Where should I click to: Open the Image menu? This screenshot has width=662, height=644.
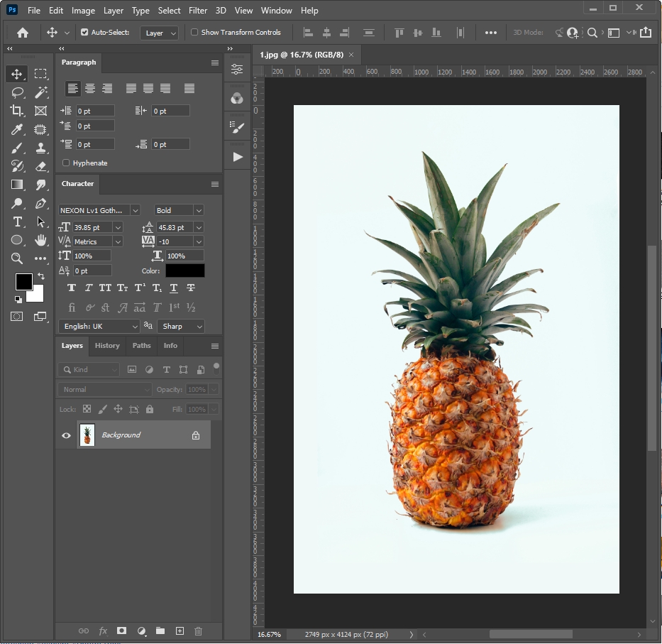coord(83,11)
